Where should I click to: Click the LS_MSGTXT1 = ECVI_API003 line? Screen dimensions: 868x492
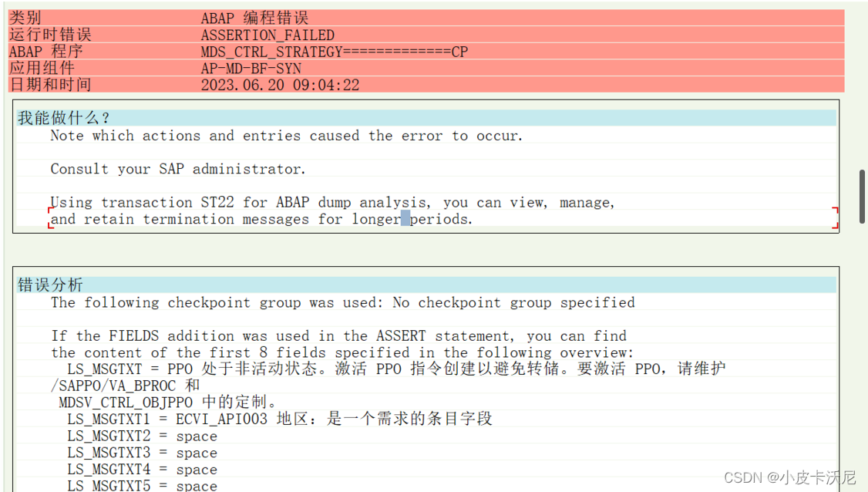coord(280,419)
